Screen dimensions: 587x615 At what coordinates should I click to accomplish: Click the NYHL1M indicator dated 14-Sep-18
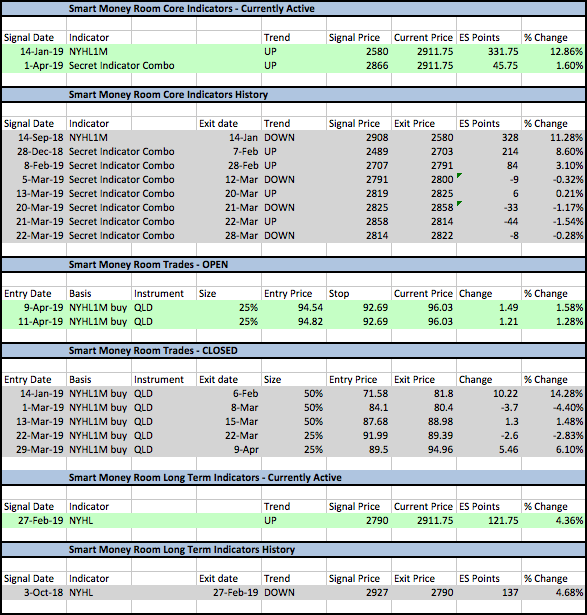pyautogui.click(x=88, y=138)
